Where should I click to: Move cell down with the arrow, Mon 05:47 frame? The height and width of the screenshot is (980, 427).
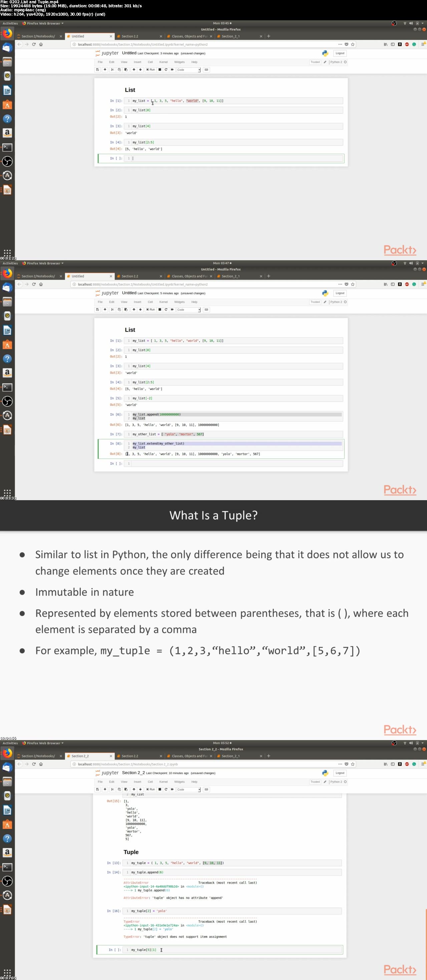pos(140,310)
